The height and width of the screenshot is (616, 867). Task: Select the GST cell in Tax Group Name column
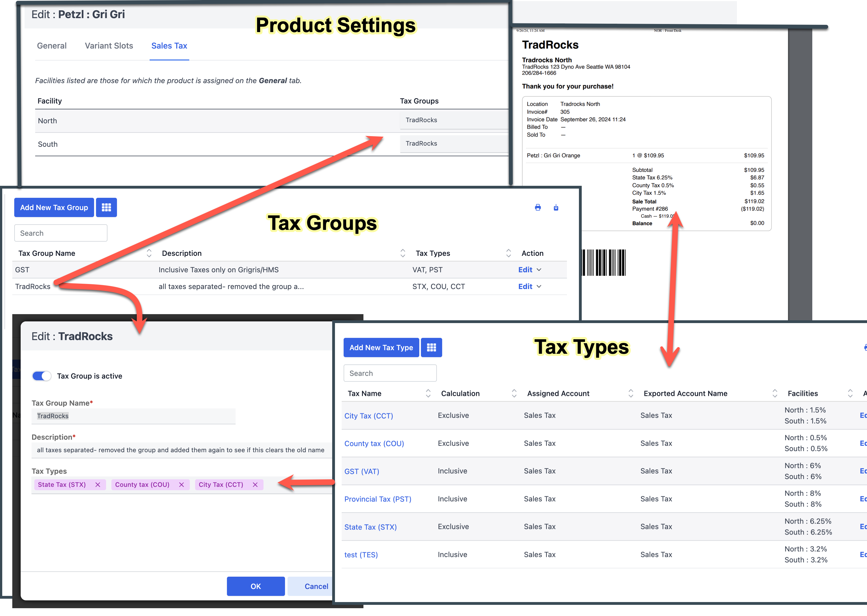22,270
